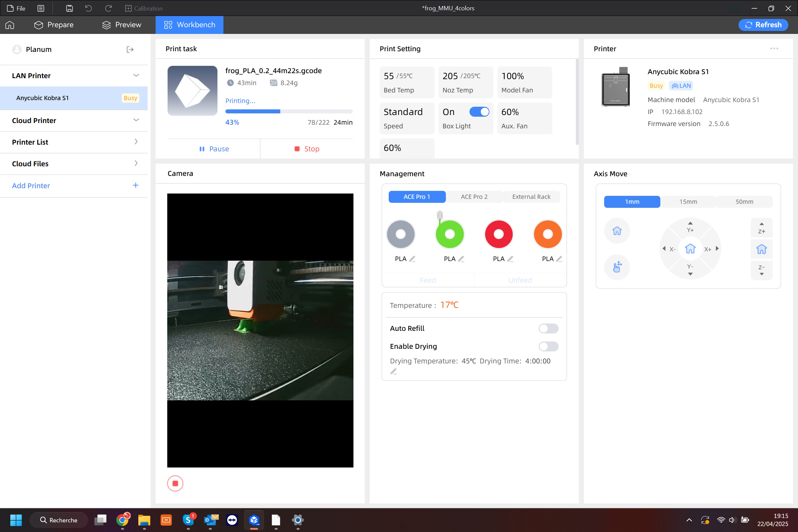
Task: Select the ACE Pro 2 tab
Action: (x=474, y=197)
